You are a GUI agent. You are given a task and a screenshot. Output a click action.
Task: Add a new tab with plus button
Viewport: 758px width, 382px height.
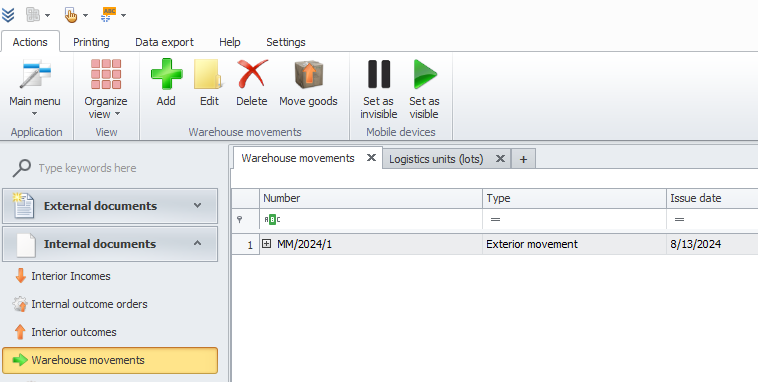(523, 159)
